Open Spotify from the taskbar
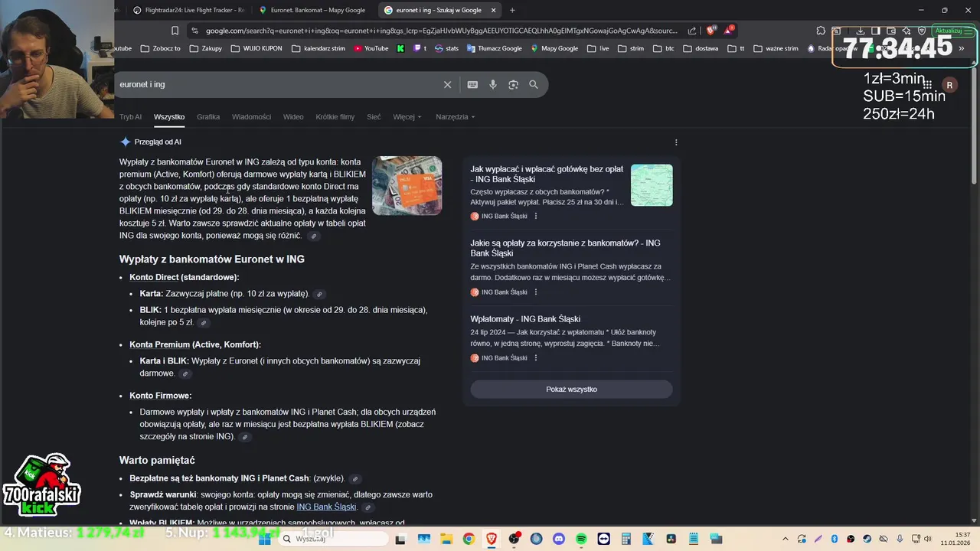This screenshot has width=980, height=551. click(581, 539)
